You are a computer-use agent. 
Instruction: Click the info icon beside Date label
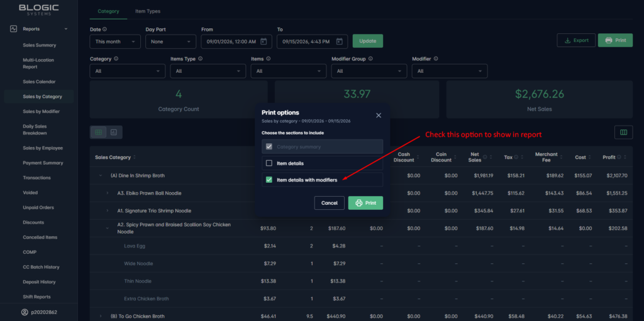[105, 30]
